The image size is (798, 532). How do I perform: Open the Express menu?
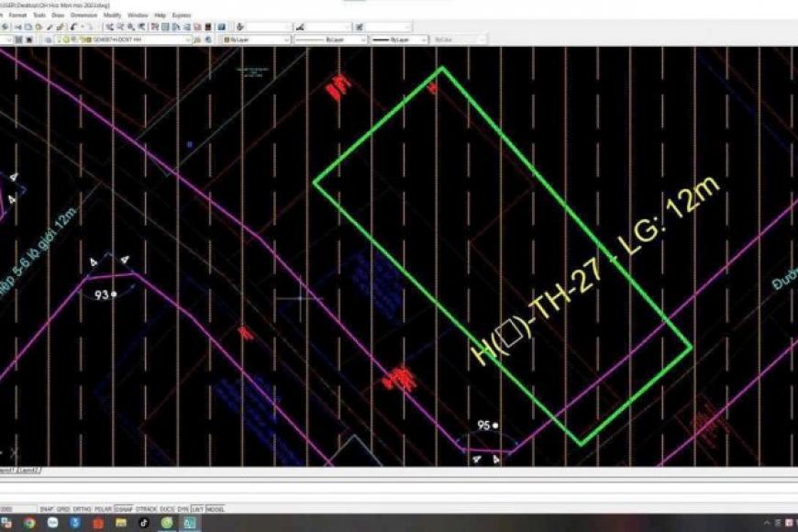coord(182,16)
